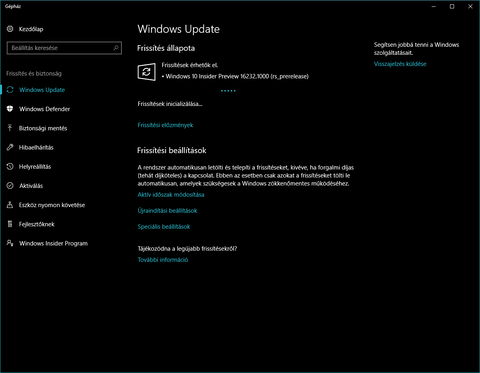Minimize the Gépház window
Screen dimensions: 480x373
434,7
